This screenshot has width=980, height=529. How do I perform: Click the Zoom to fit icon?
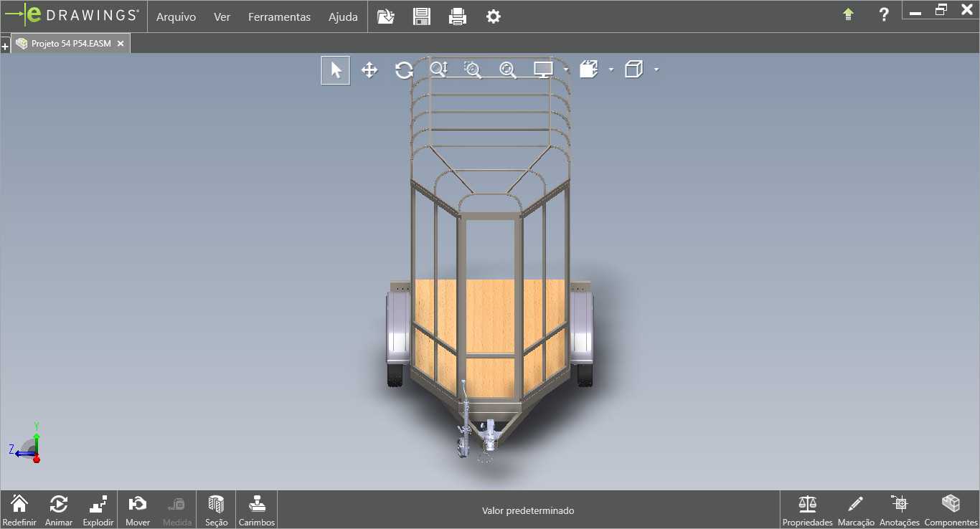(508, 70)
